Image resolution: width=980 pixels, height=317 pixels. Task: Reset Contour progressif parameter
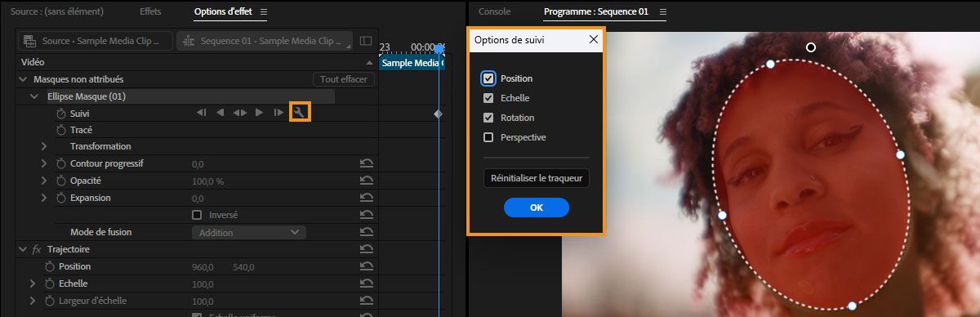coord(367,163)
